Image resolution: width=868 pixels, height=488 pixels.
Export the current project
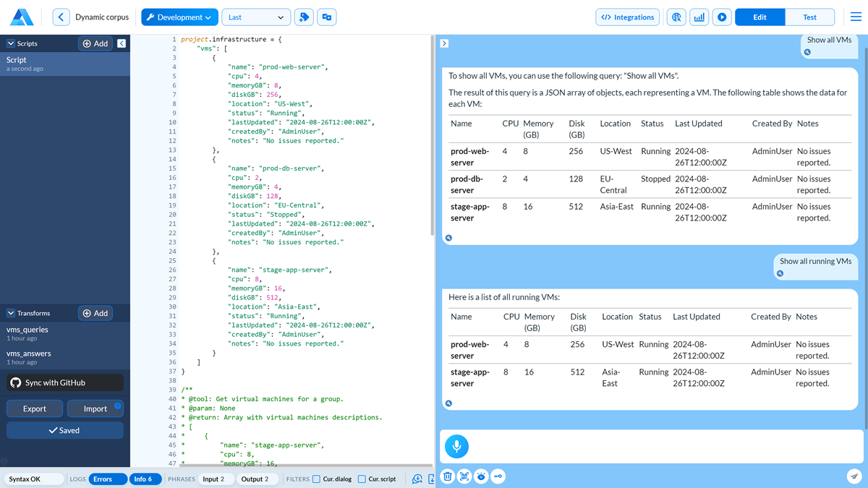(34, 408)
